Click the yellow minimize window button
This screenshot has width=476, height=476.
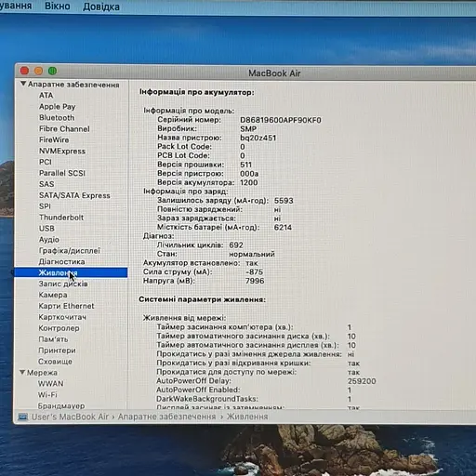[x=38, y=71]
